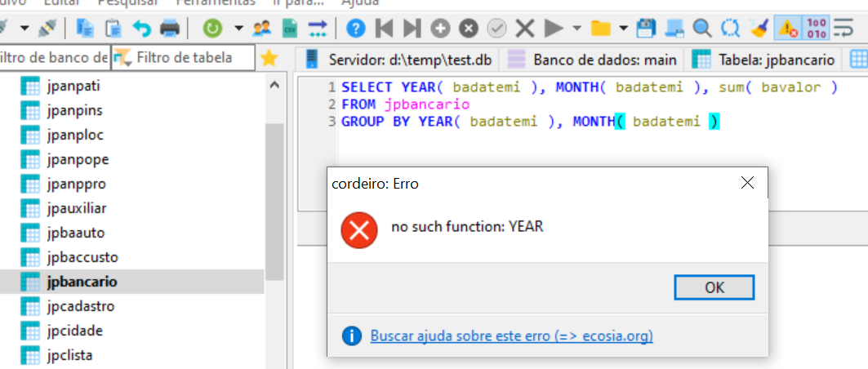The height and width of the screenshot is (369, 868).
Task: Click the save as snippet icon
Action: coord(674,28)
